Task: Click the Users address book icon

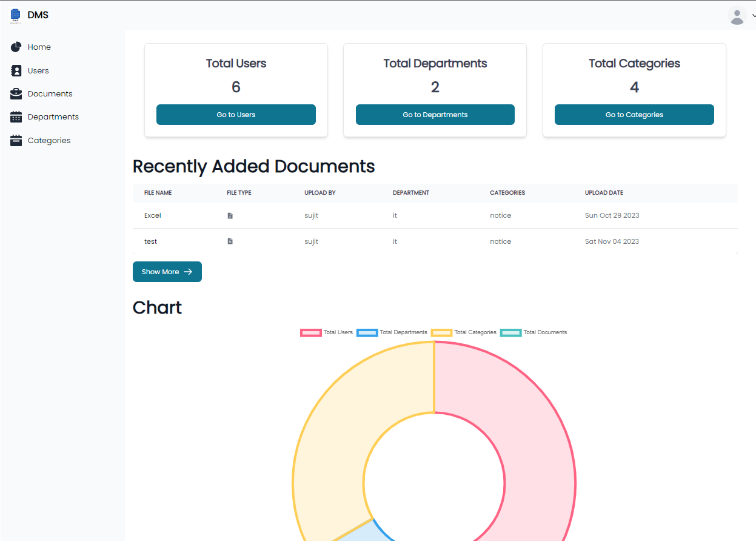Action: pos(16,71)
